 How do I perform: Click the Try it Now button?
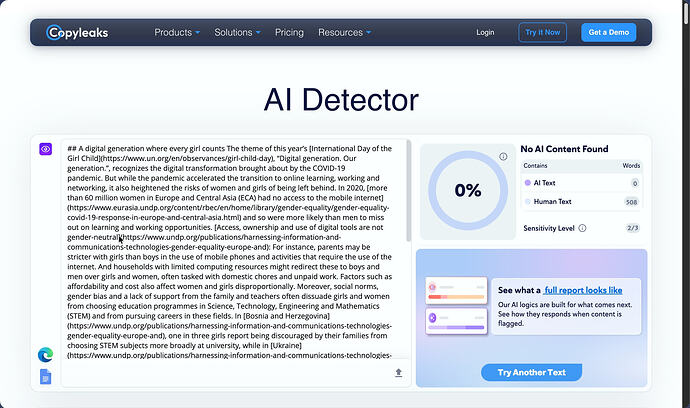coord(543,32)
